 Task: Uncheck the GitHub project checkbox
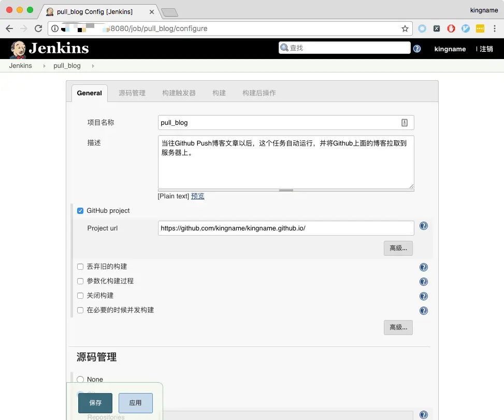click(x=80, y=211)
